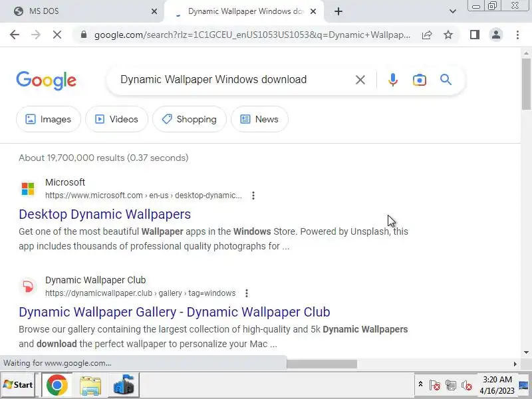Open the taskbar clock showing 3:20 AM
The image size is (532, 399).
497,385
